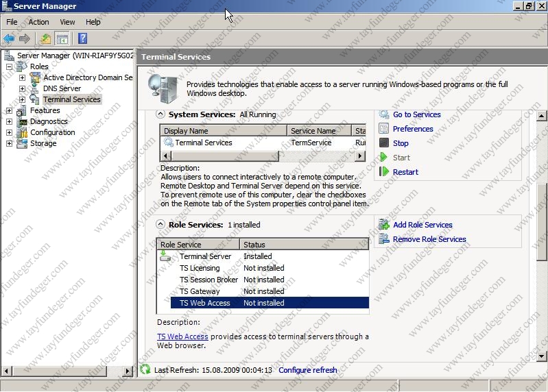Viewport: 548px width, 392px height.
Task: Click the Preferences icon
Action: (x=384, y=129)
